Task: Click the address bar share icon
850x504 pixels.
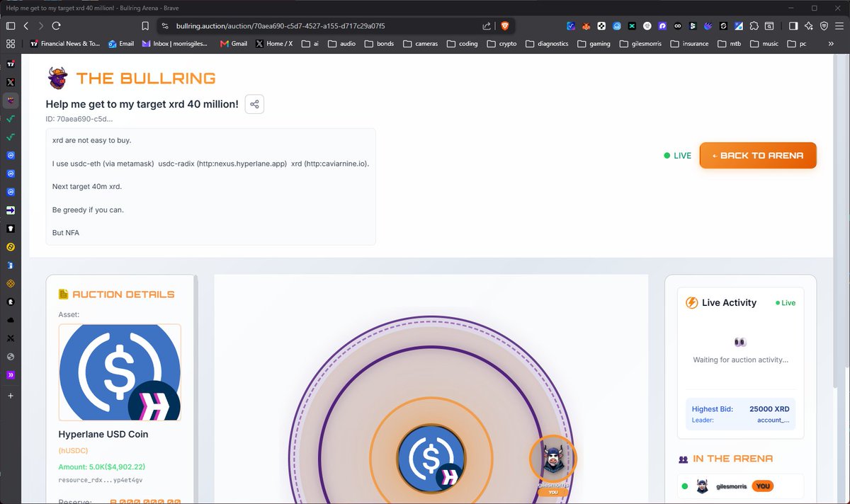Action: 487,25
